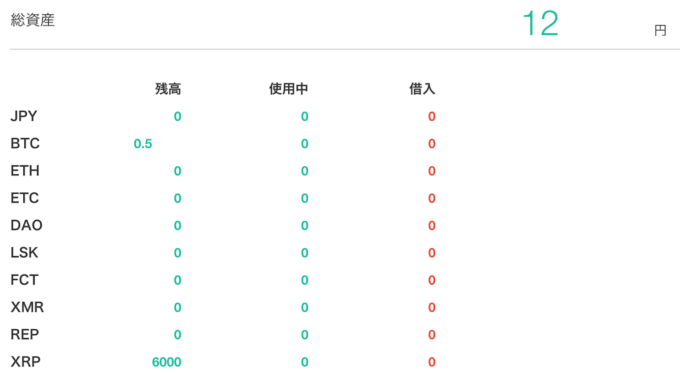Click the 総資産 label

(33, 20)
